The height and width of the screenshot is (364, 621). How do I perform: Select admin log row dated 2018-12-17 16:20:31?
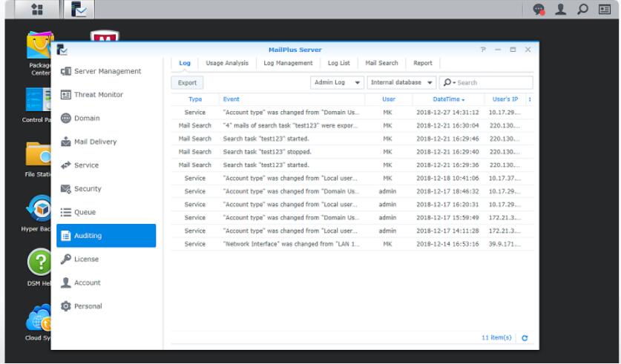352,205
